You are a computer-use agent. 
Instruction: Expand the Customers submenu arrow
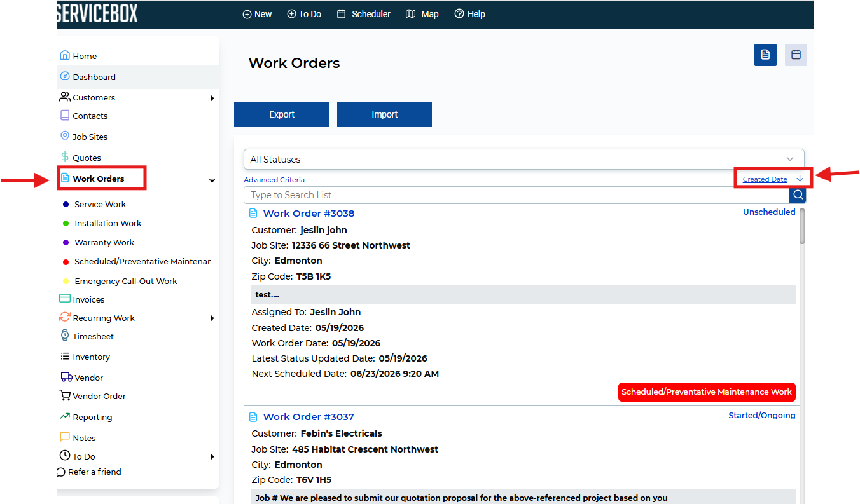click(212, 98)
